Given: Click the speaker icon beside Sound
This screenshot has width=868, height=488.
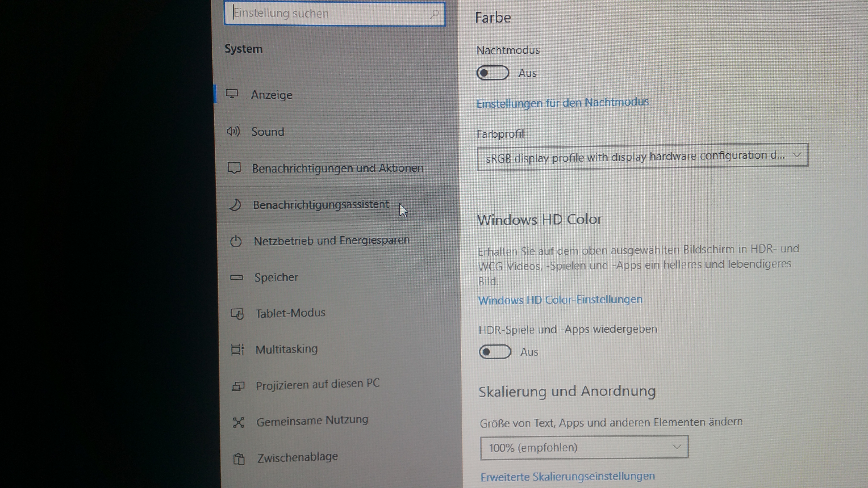Looking at the screenshot, I should [x=233, y=131].
